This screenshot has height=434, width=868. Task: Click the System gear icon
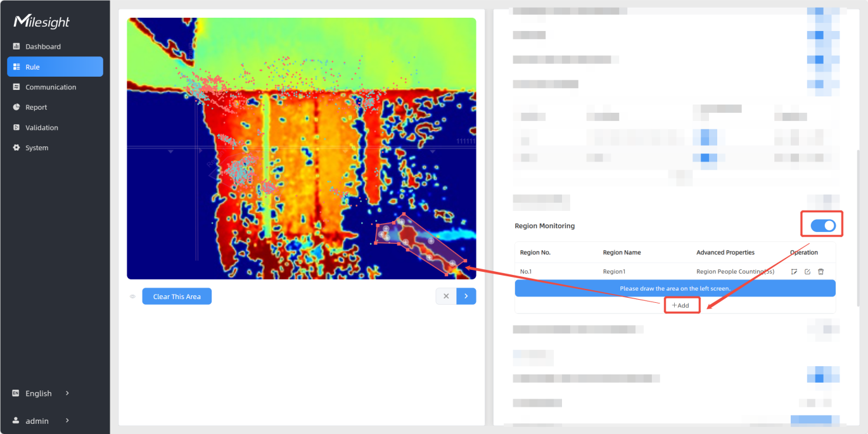pos(16,148)
